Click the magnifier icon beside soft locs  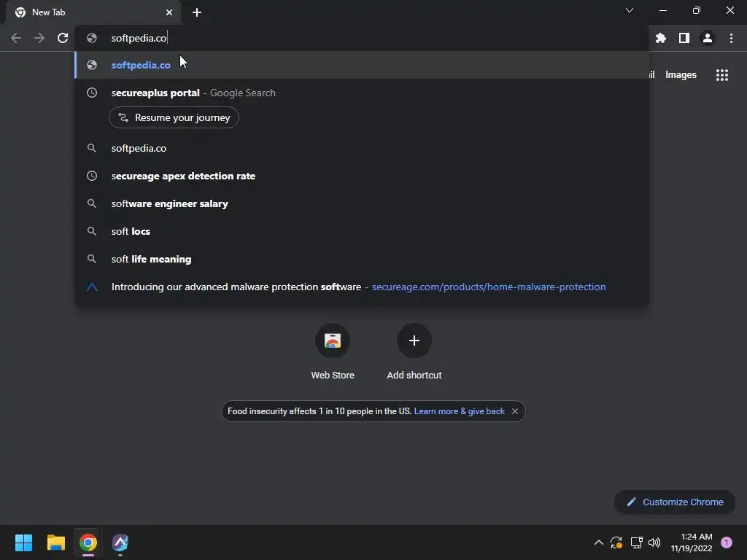point(92,231)
